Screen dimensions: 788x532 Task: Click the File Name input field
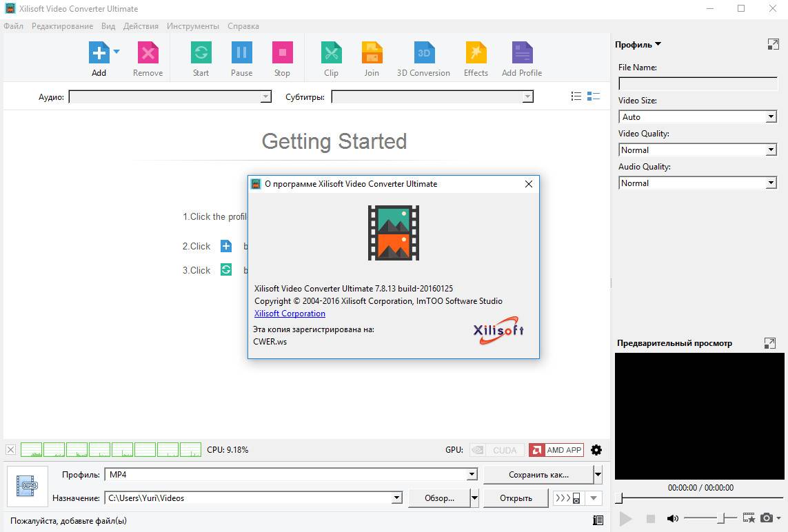click(698, 83)
